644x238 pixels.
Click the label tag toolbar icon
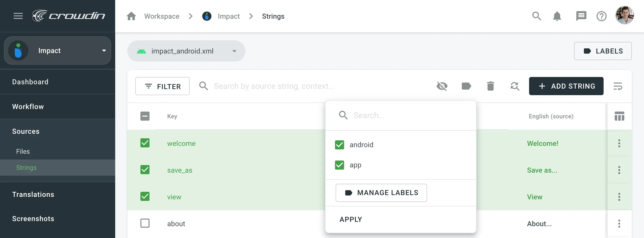466,86
